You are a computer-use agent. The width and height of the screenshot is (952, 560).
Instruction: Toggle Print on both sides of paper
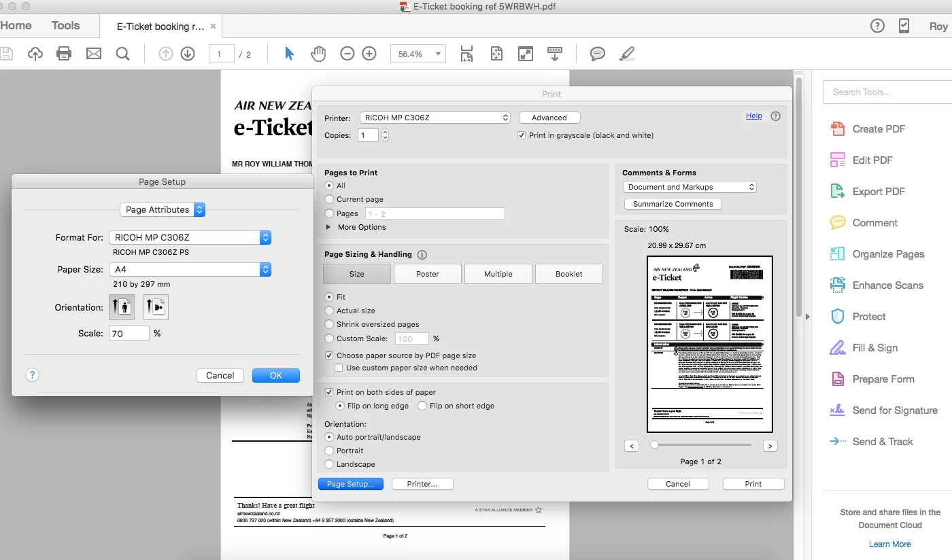tap(330, 392)
